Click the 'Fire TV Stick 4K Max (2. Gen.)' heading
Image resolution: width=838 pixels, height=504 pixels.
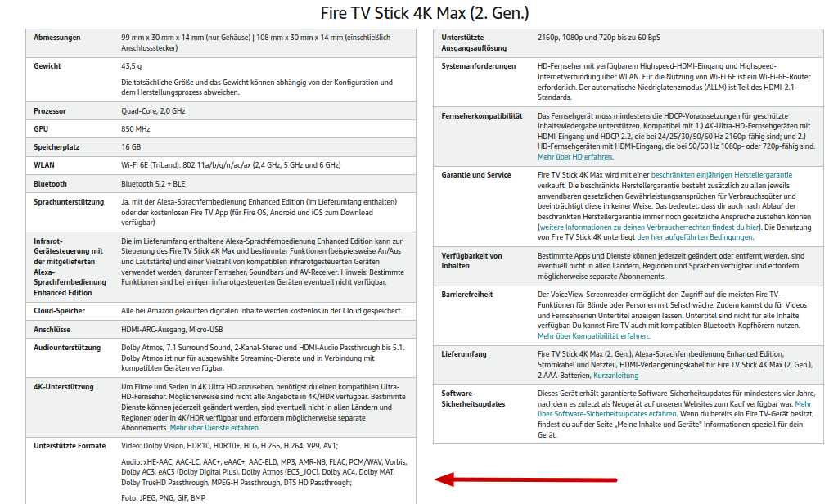point(425,13)
